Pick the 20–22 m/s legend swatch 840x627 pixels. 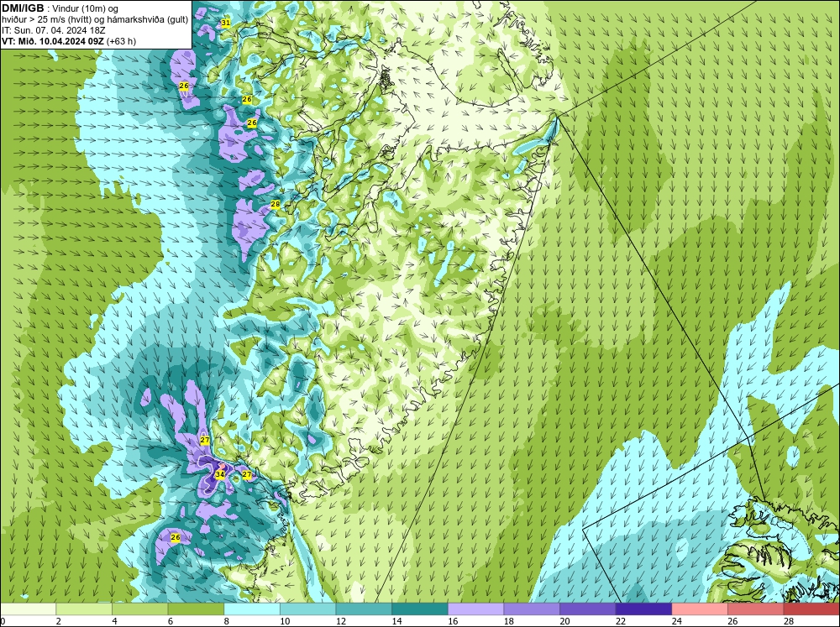coord(588,609)
